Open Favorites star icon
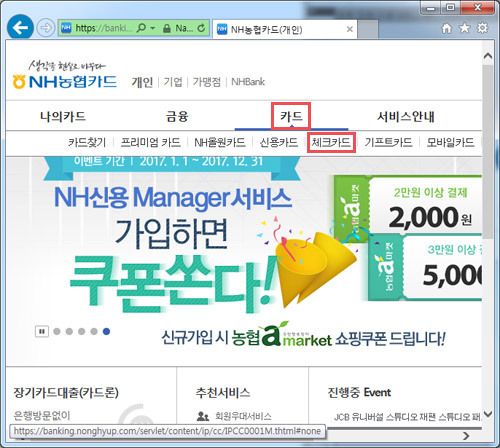Image resolution: width=500 pixels, height=448 pixels. click(464, 28)
